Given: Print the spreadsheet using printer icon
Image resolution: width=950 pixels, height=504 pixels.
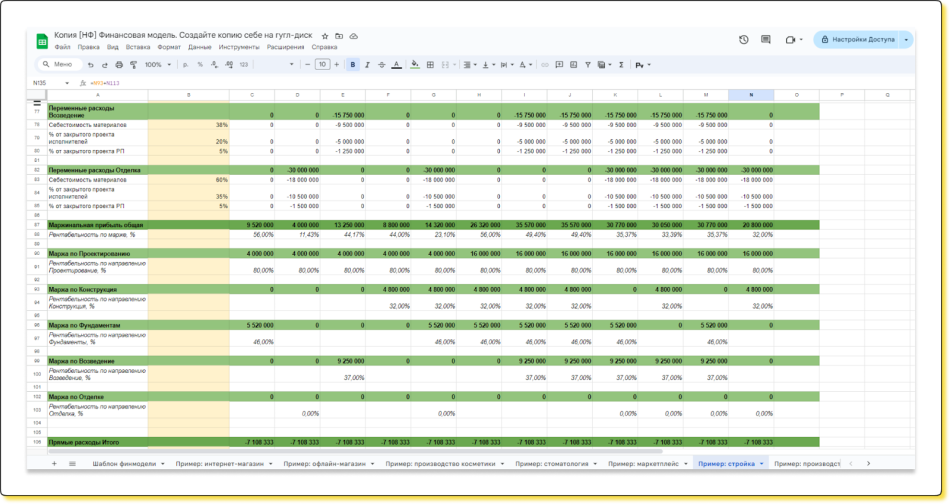Looking at the screenshot, I should 119,65.
